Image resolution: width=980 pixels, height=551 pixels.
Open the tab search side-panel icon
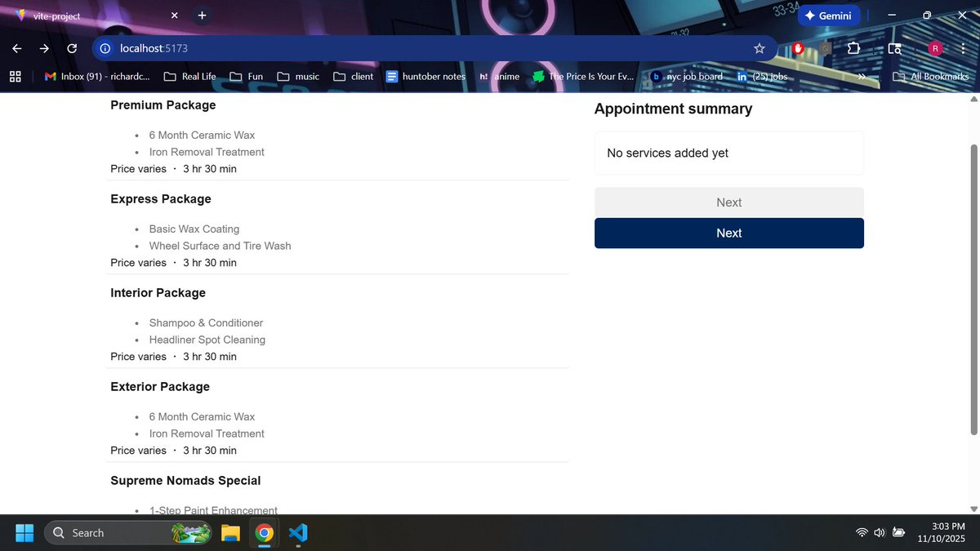(895, 48)
